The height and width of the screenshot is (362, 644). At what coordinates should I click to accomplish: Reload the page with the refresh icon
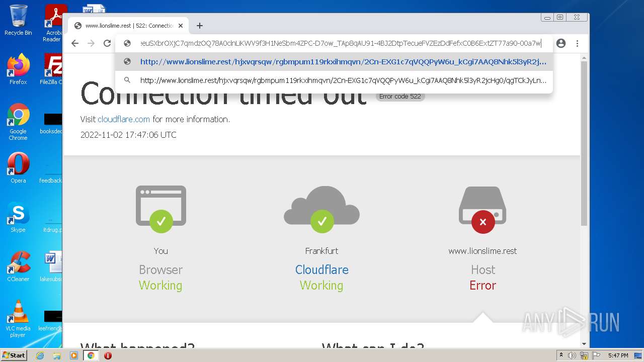click(107, 43)
